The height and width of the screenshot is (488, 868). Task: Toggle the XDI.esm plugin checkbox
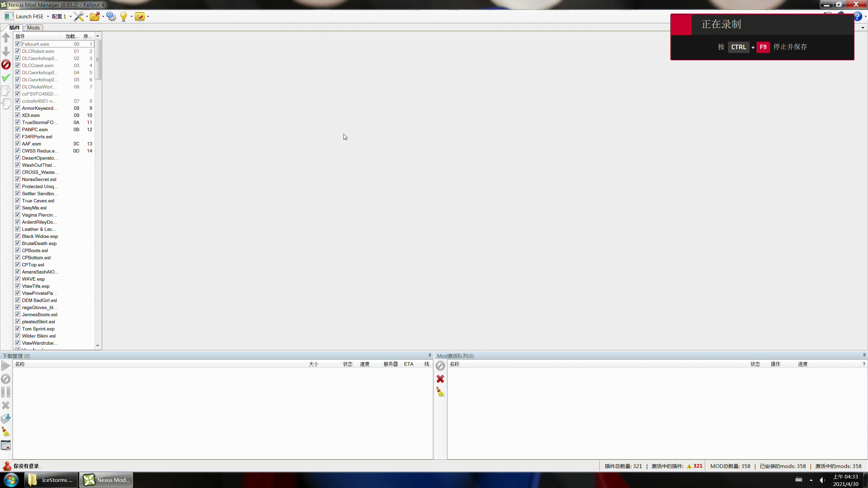[x=18, y=115]
